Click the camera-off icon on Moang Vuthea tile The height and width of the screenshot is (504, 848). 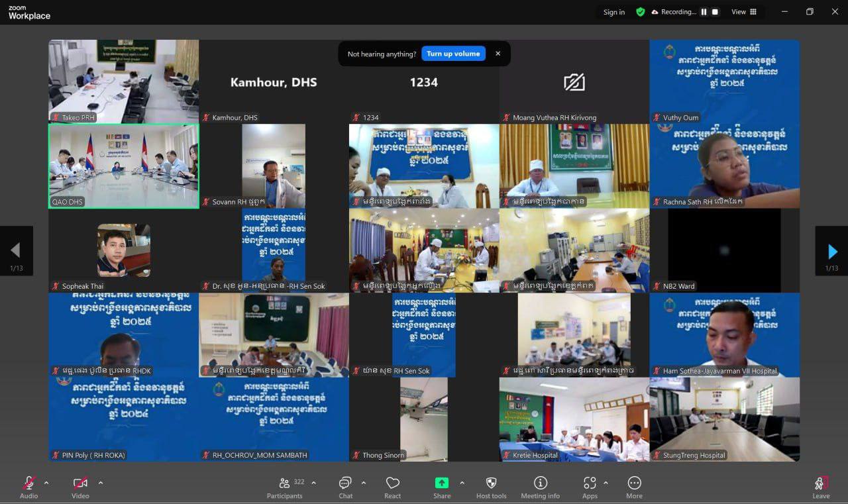574,82
